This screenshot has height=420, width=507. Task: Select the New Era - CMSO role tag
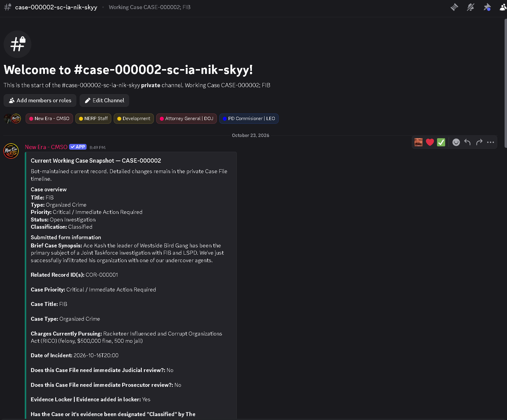(49, 119)
